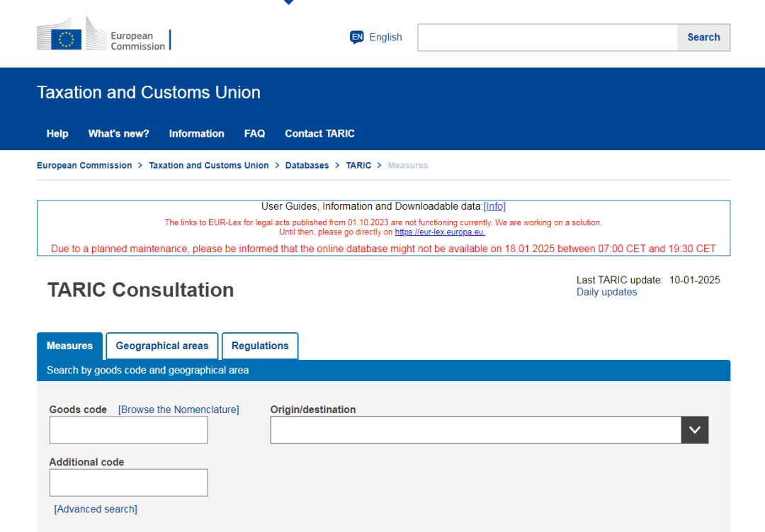Viewport: 765px width, 532px height.
Task: Expand the Origin/destination dropdown arrow
Action: pyautogui.click(x=695, y=430)
